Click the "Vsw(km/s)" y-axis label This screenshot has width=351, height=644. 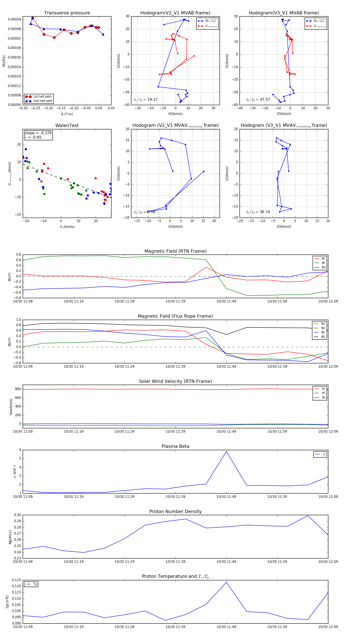(x=11, y=407)
